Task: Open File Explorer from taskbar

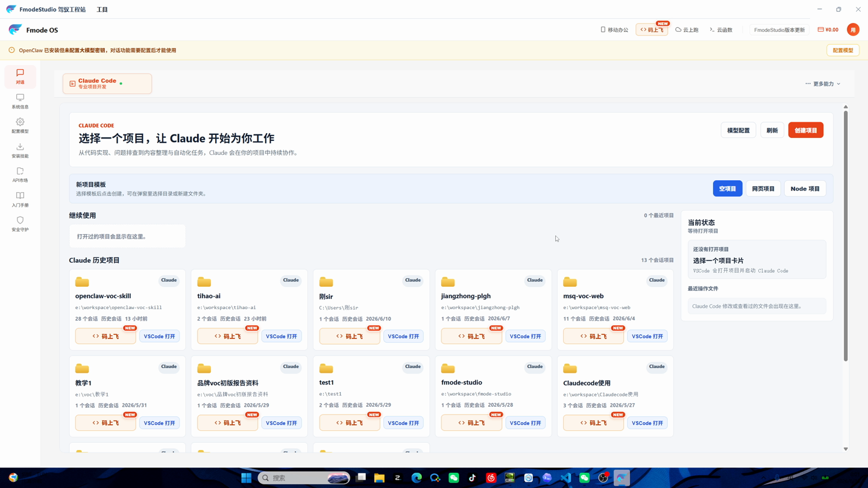Action: coord(379,478)
